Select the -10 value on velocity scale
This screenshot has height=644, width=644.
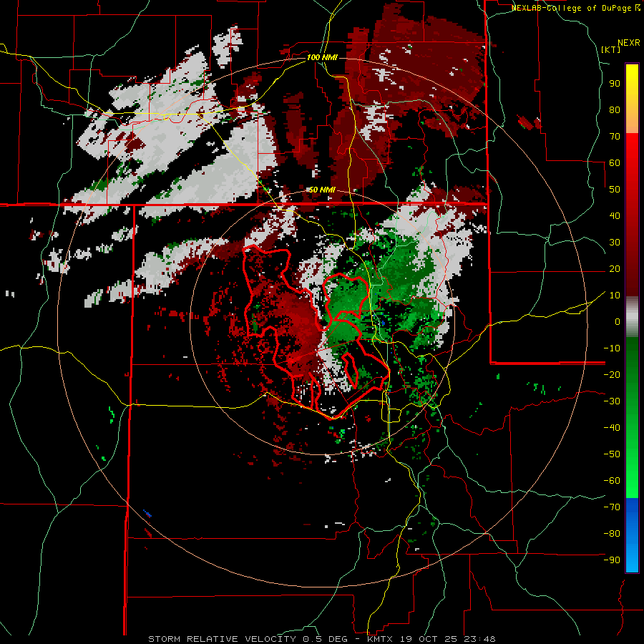[x=612, y=348]
